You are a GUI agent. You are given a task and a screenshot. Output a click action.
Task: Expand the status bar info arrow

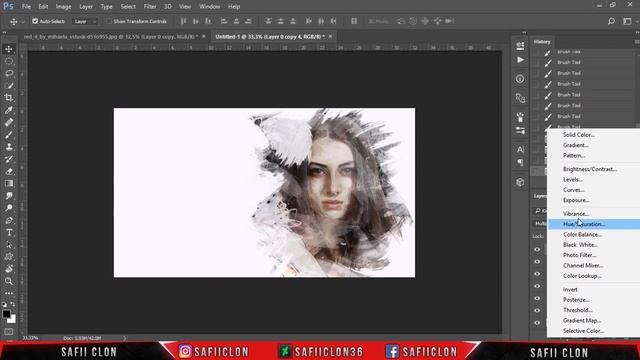click(124, 338)
